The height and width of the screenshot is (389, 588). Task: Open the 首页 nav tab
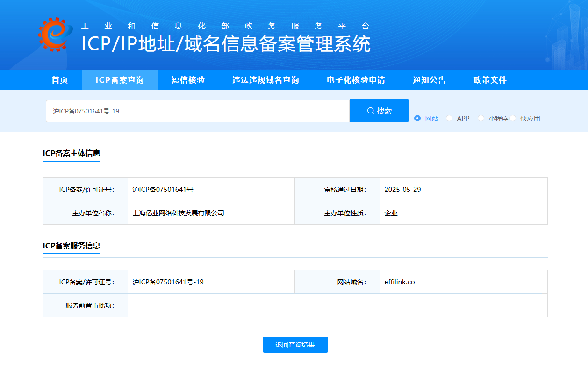point(60,80)
